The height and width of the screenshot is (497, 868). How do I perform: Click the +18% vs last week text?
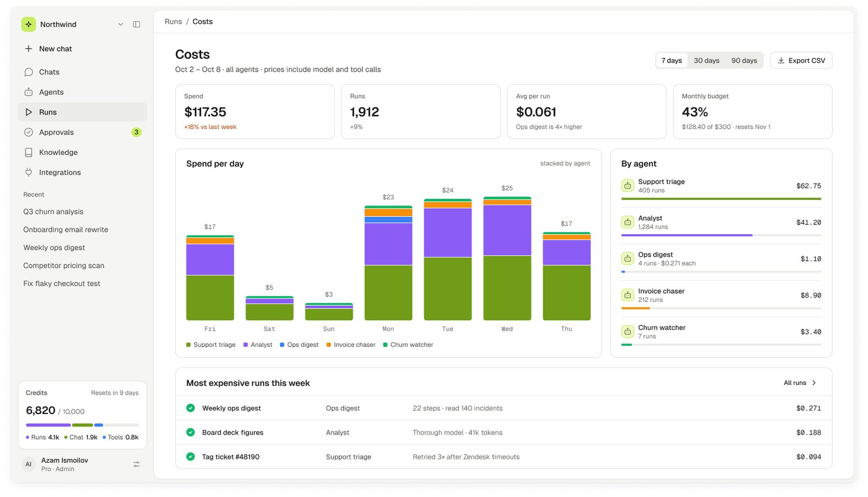tap(210, 127)
